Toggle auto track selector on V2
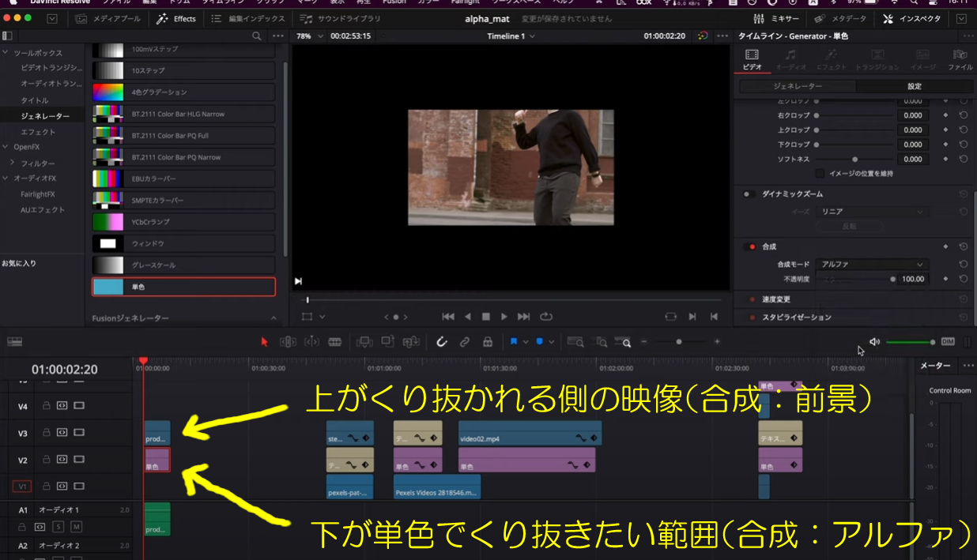The image size is (977, 560). (62, 460)
